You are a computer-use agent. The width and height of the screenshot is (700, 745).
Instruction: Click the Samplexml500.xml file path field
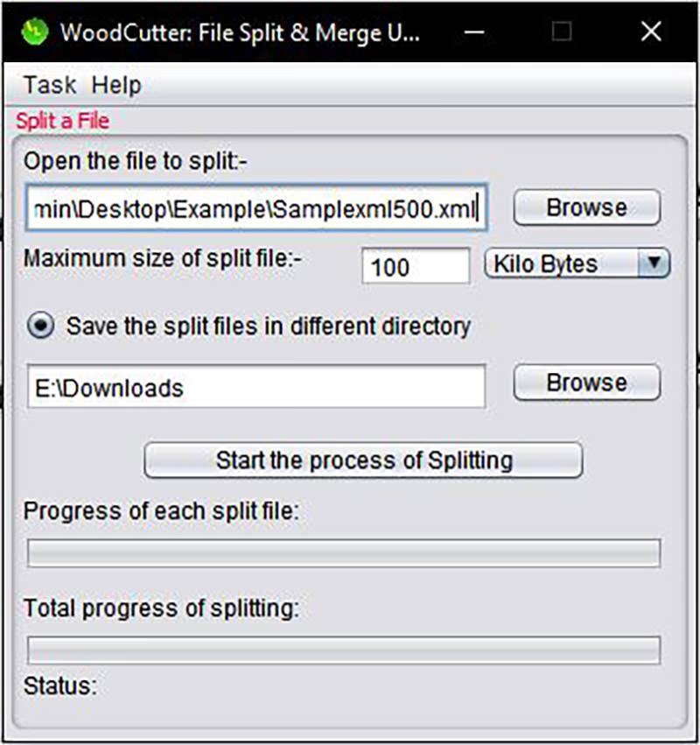[255, 207]
